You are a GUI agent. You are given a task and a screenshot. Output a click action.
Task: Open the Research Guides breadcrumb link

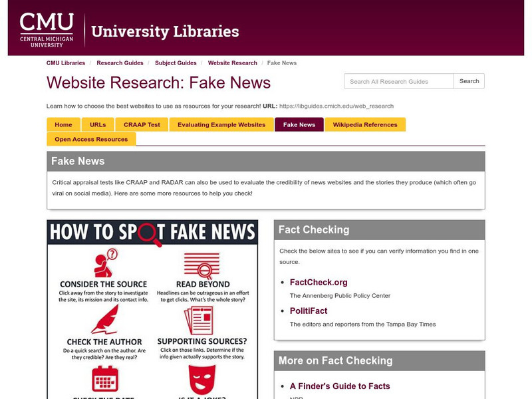click(120, 63)
